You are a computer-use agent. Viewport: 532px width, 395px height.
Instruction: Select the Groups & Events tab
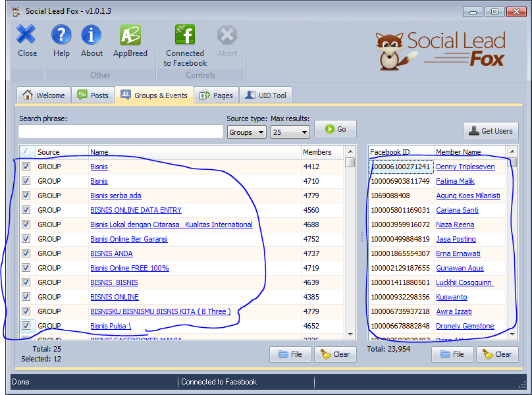(x=154, y=95)
